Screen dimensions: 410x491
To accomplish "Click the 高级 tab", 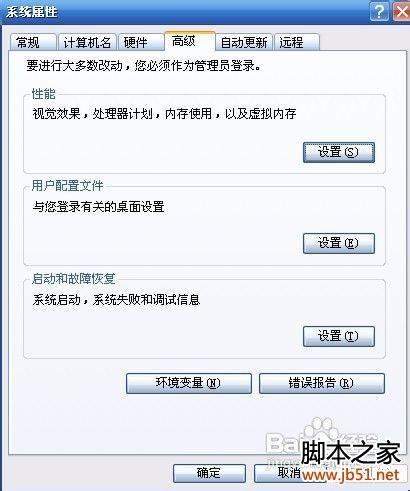I will pyautogui.click(x=189, y=41).
